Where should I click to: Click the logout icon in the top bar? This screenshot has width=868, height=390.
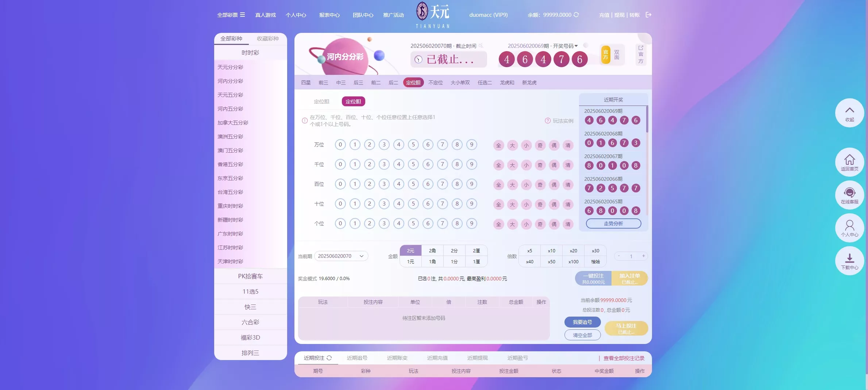pos(649,15)
